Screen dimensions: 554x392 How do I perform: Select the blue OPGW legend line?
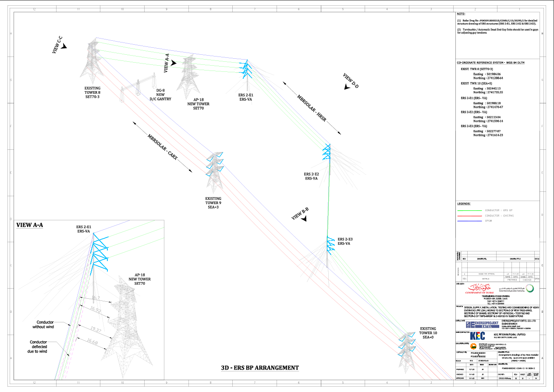point(470,221)
